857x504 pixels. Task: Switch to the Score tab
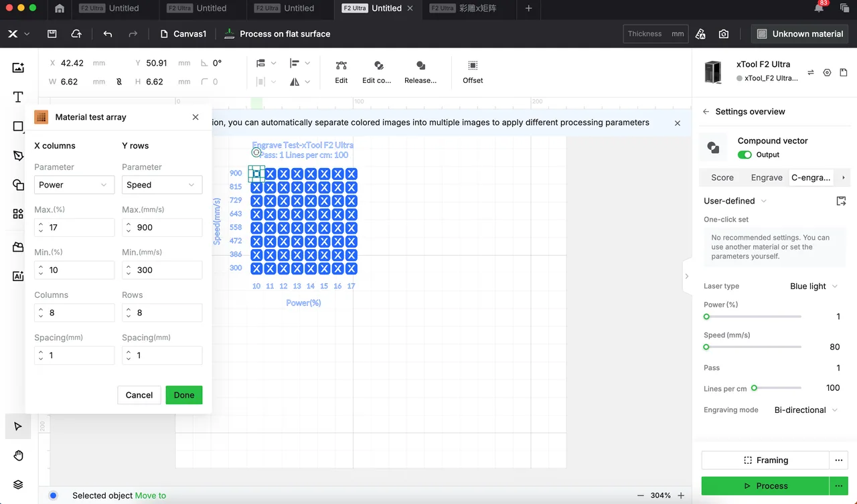722,177
